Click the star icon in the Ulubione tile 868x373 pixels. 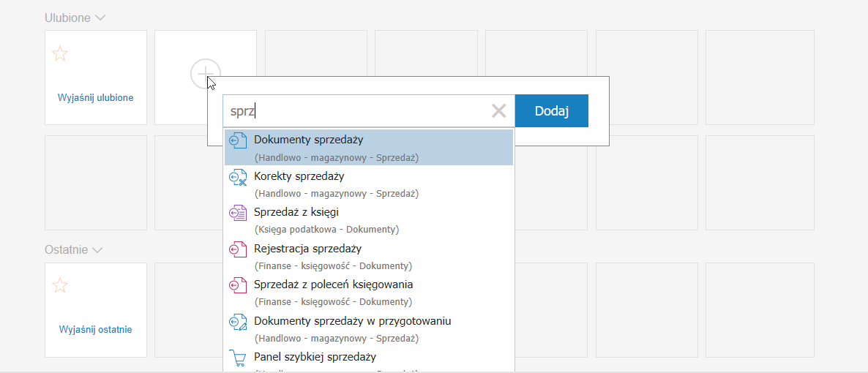[60, 53]
